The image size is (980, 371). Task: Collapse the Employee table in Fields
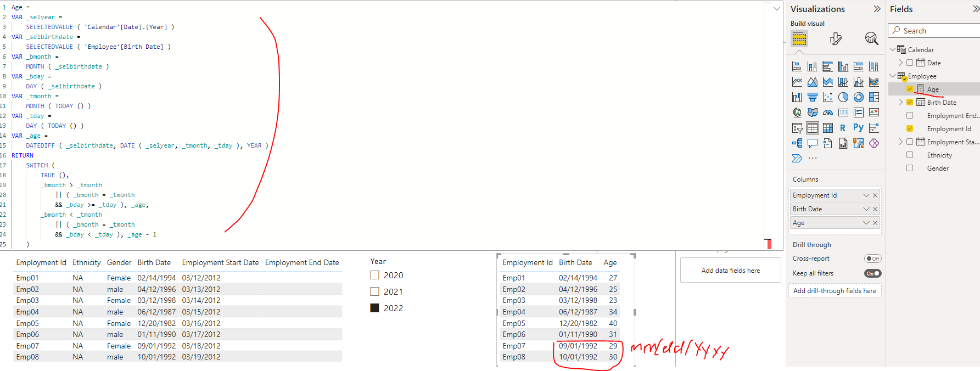pos(892,76)
